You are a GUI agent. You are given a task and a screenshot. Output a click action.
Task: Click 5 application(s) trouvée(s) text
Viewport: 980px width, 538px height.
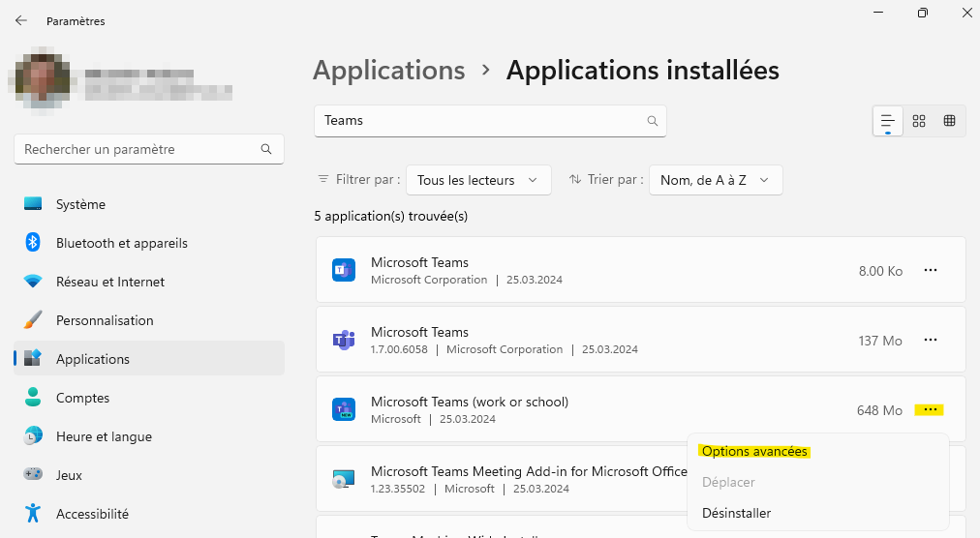[390, 216]
